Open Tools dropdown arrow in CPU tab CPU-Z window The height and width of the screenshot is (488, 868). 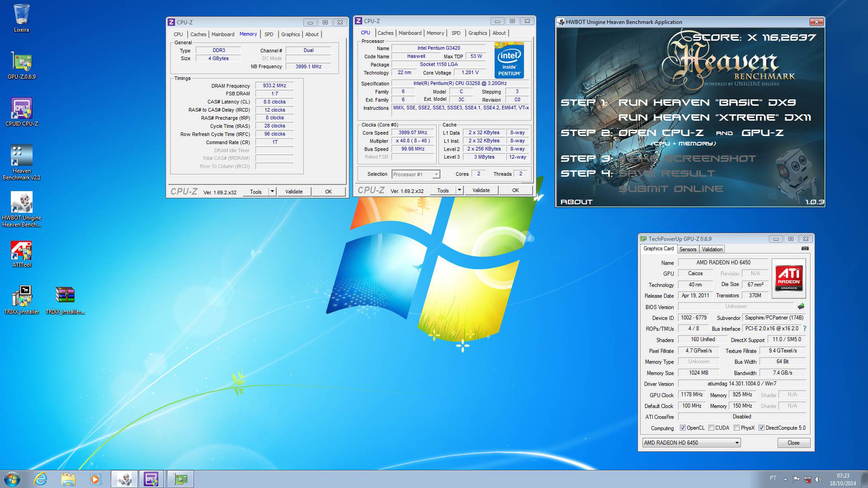point(459,190)
